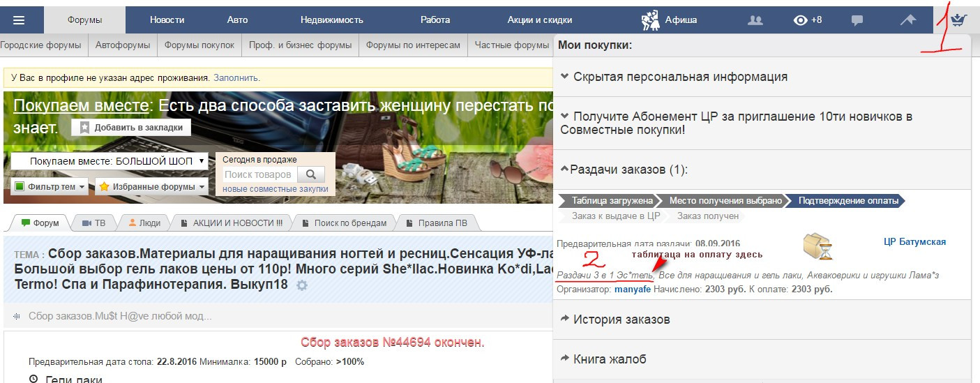The height and width of the screenshot is (383, 980).
Task: Open АКЦИИ И НОВОСТИ !!! tab
Action: tap(232, 223)
